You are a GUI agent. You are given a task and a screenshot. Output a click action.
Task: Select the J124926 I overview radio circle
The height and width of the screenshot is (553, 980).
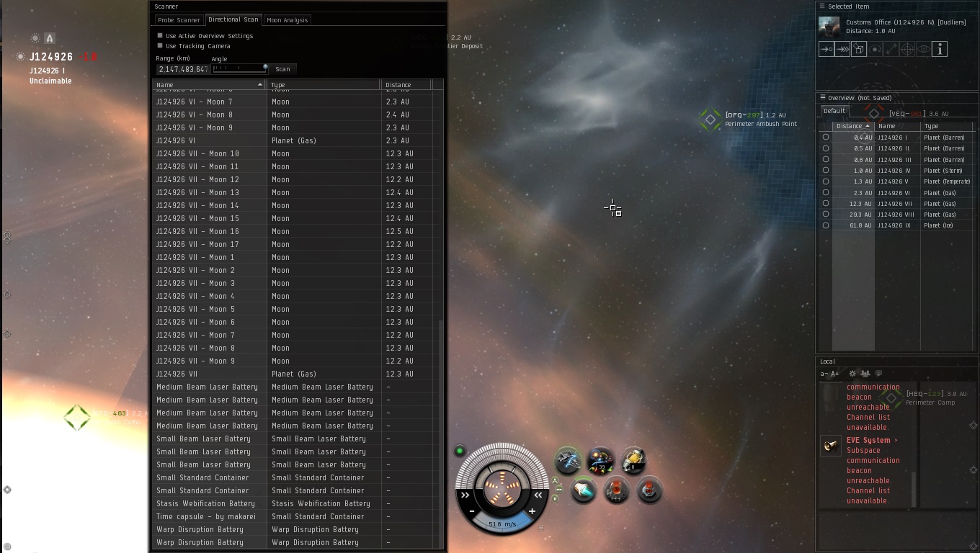click(826, 138)
